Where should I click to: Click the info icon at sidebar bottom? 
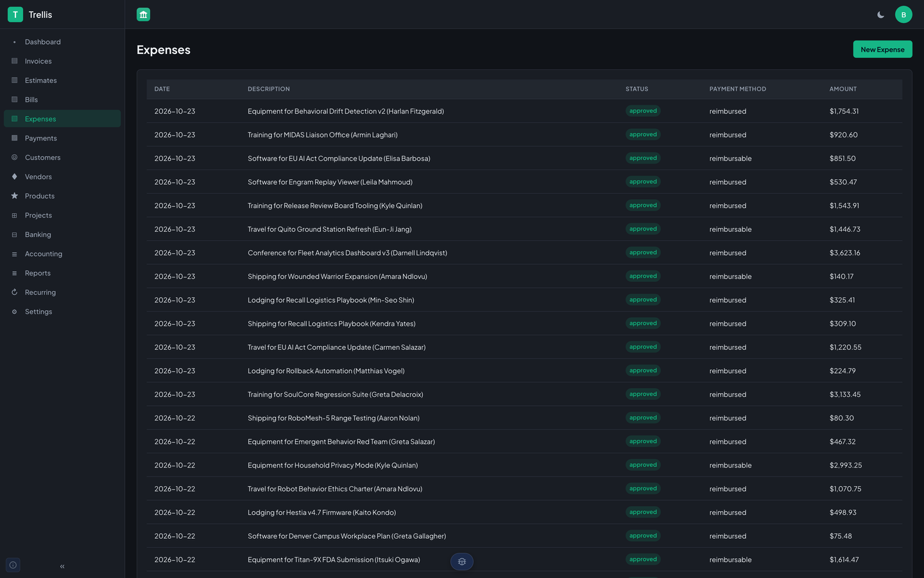tap(13, 565)
